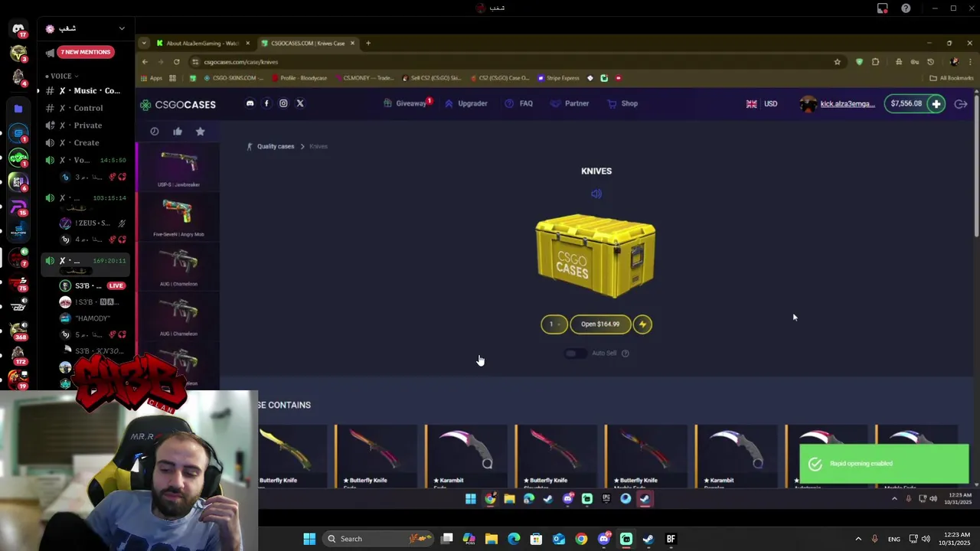Image resolution: width=980 pixels, height=551 pixels.
Task: Open the language and USD currency selector
Action: (x=762, y=104)
